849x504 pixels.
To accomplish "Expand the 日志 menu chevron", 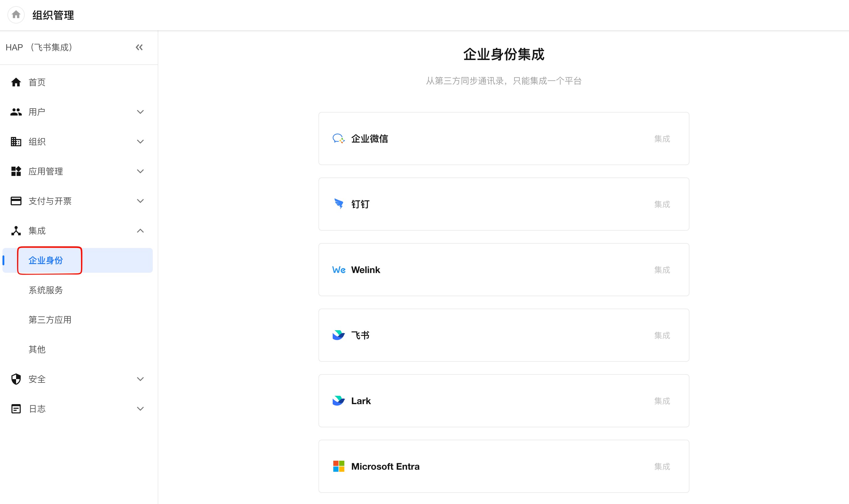I will (140, 408).
